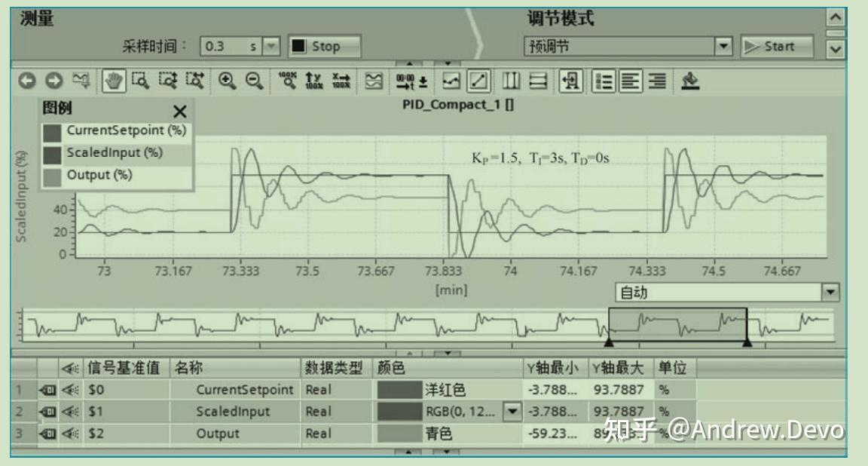Click the bulleted list display icon
This screenshot has height=466, width=868.
(603, 81)
